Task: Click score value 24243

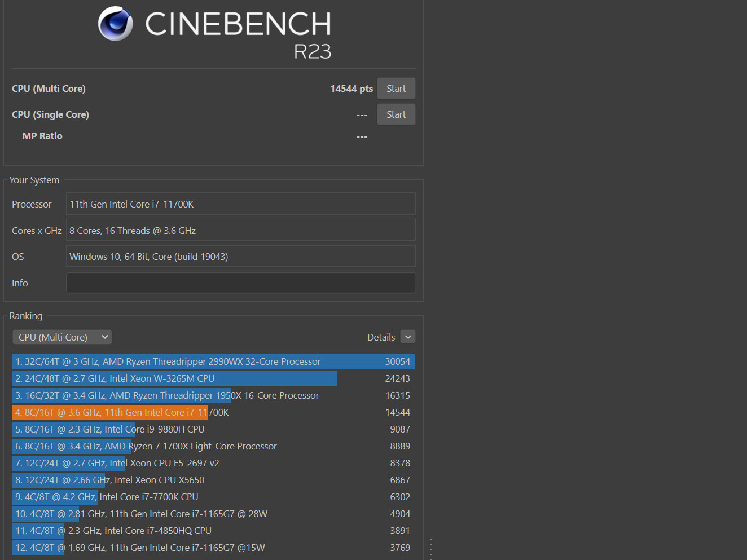Action: [x=397, y=378]
